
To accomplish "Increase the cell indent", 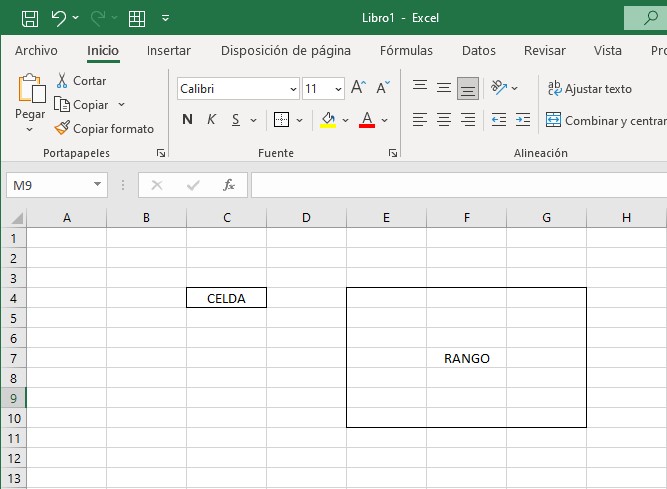I will click(523, 120).
